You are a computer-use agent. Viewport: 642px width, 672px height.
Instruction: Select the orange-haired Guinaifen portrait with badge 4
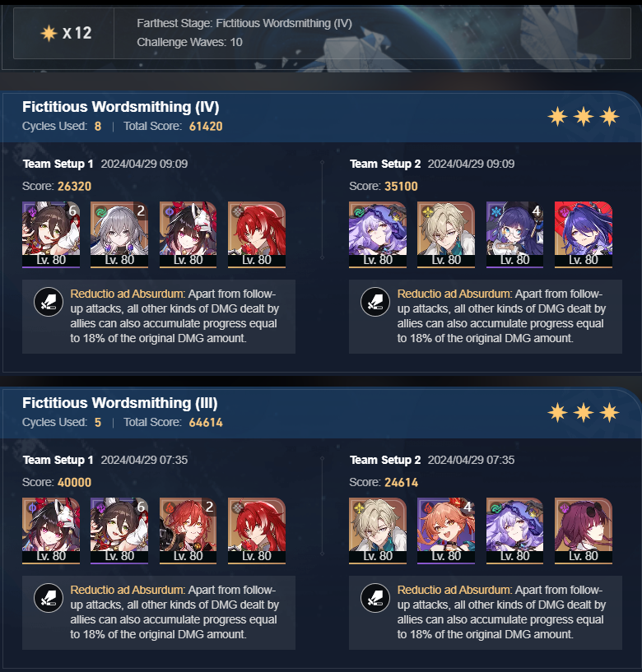coord(446,531)
